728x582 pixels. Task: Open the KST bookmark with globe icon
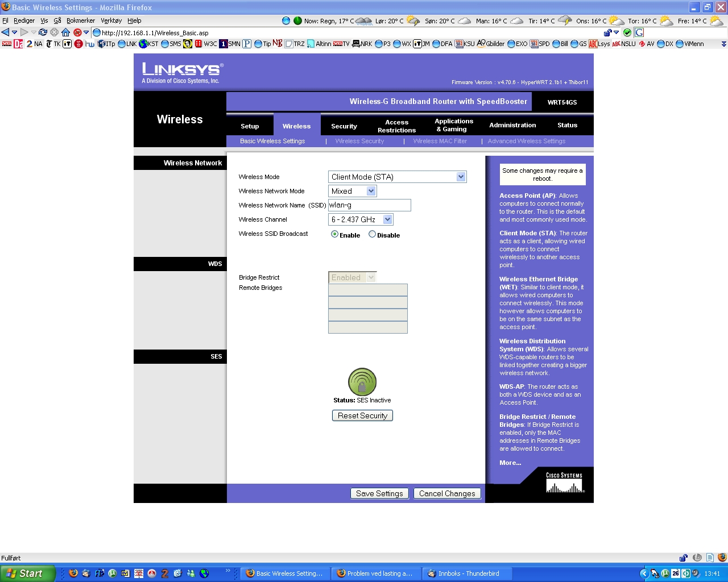(148, 44)
